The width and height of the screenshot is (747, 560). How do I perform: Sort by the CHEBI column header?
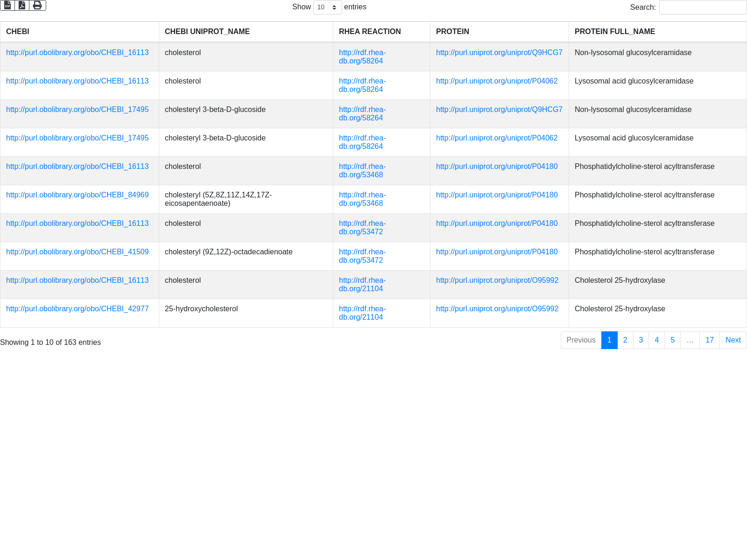click(18, 32)
